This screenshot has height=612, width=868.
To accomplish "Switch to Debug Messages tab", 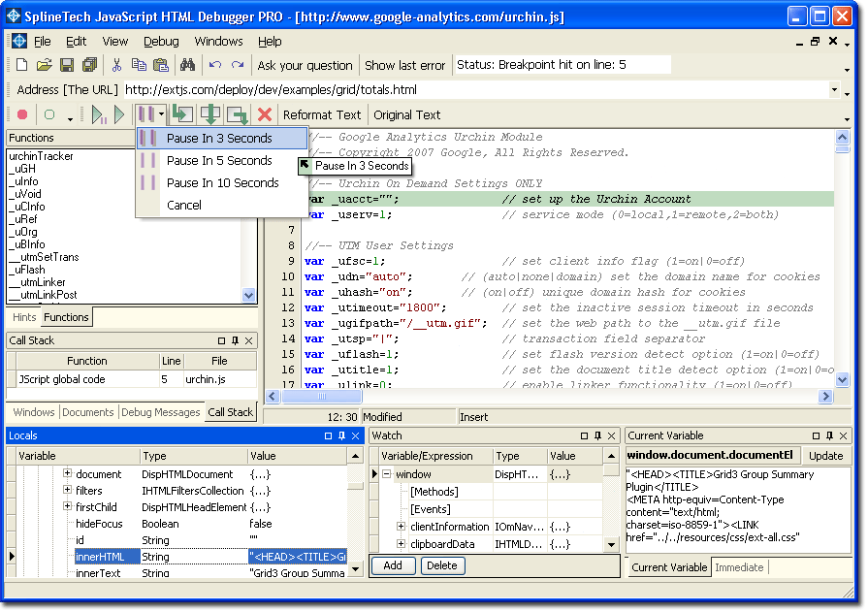I will pyautogui.click(x=161, y=412).
